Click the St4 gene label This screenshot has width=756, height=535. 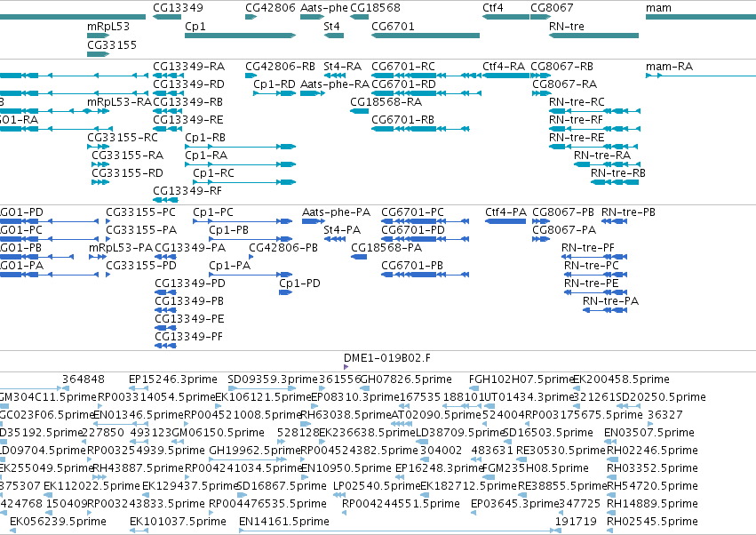click(x=331, y=26)
